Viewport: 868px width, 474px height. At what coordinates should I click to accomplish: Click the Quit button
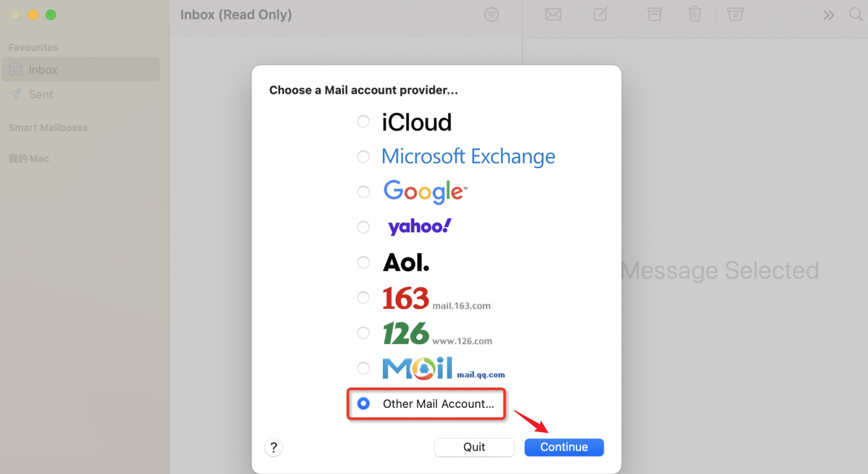click(474, 447)
